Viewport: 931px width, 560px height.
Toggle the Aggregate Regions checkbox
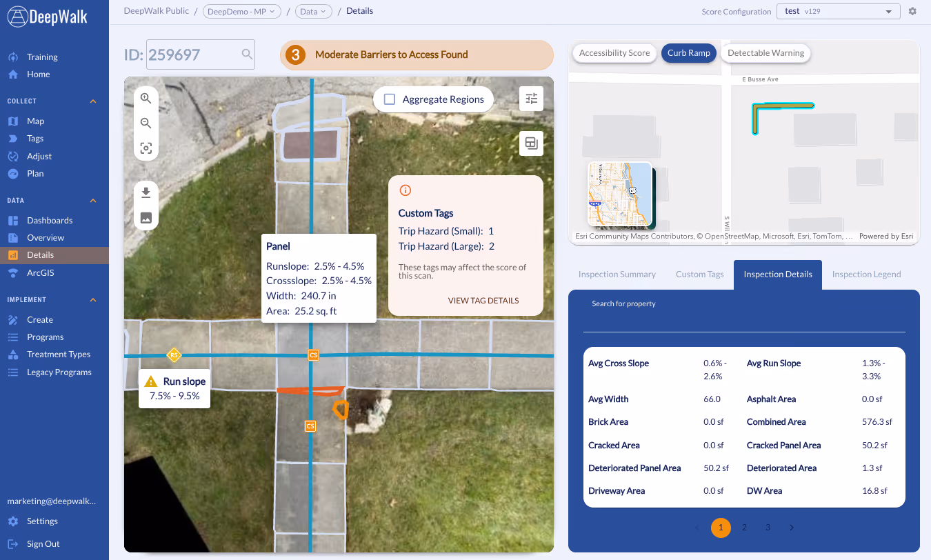coord(389,99)
